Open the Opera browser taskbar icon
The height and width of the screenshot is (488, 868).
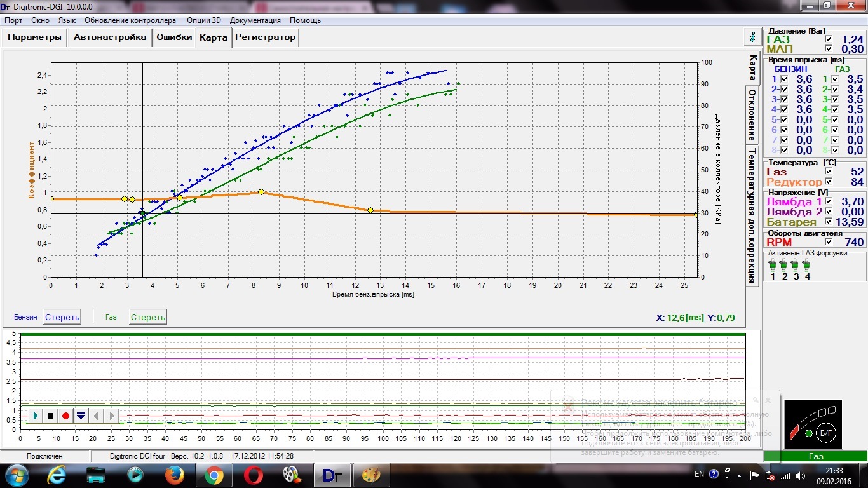tap(252, 475)
